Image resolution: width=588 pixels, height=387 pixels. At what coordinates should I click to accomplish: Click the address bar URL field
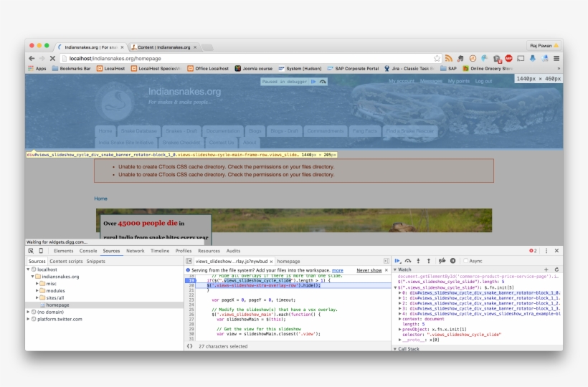pos(247,59)
